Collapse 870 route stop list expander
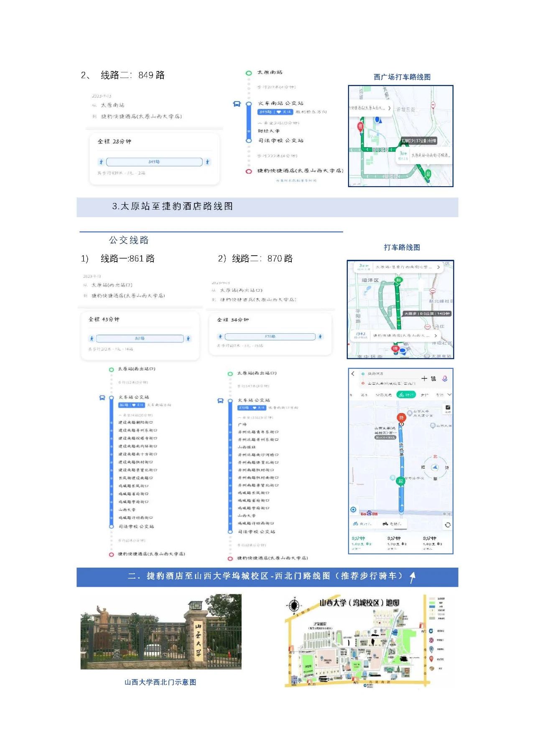 click(x=255, y=417)
